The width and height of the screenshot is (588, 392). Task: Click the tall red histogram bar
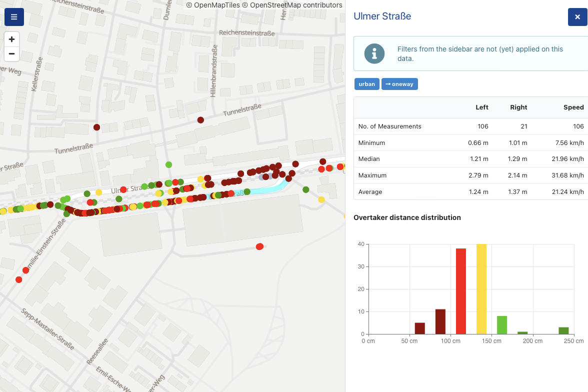pos(461,291)
